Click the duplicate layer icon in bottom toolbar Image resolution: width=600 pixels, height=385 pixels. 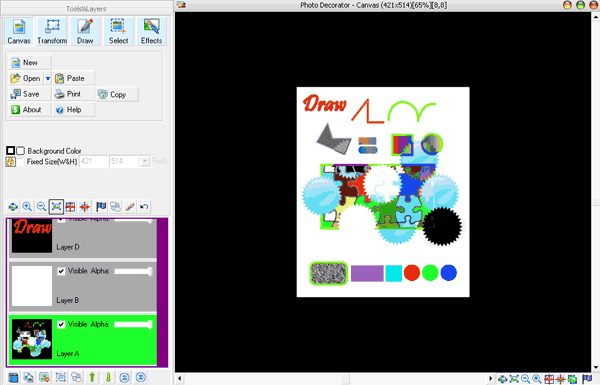28,378
